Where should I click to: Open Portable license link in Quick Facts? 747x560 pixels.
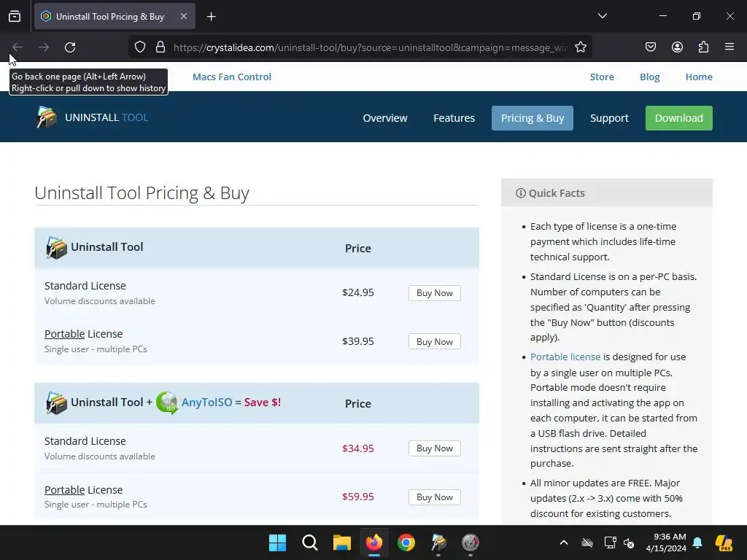(565, 357)
